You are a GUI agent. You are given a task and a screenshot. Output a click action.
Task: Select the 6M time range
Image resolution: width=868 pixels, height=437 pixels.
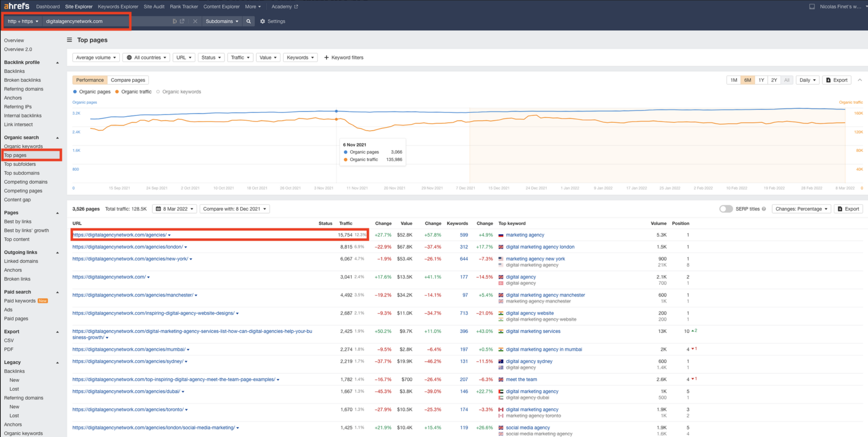(x=747, y=80)
